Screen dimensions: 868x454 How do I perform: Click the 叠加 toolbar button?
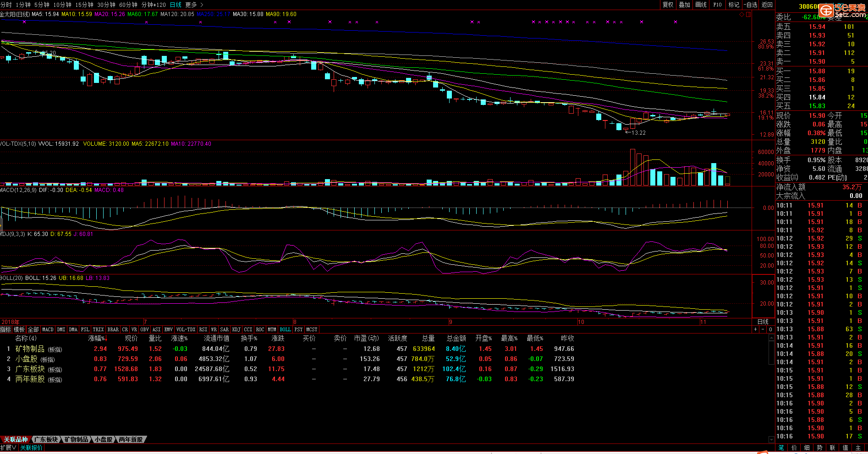685,5
